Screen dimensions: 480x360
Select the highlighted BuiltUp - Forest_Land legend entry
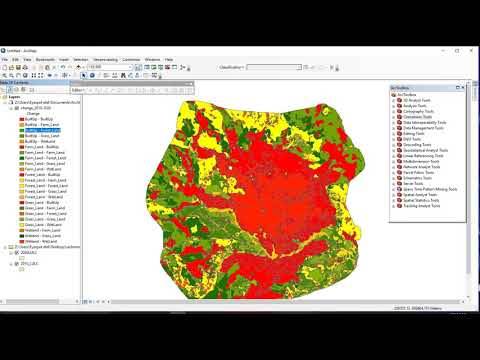[43, 130]
